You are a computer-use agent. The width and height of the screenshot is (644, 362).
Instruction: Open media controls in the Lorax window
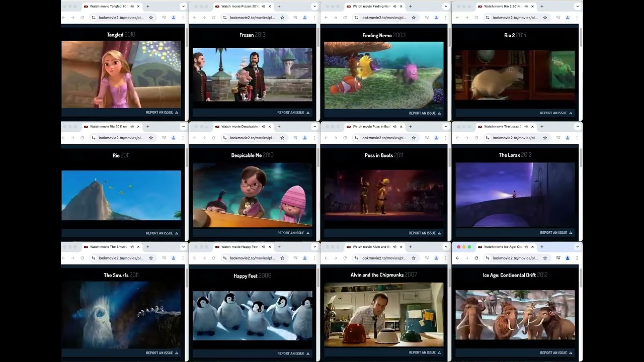pos(558,138)
